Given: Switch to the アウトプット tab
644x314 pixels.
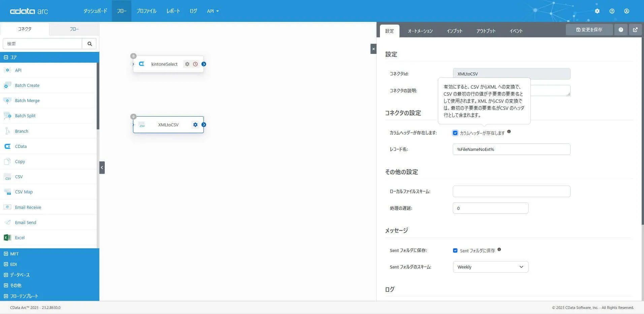Looking at the screenshot, I should [486, 31].
